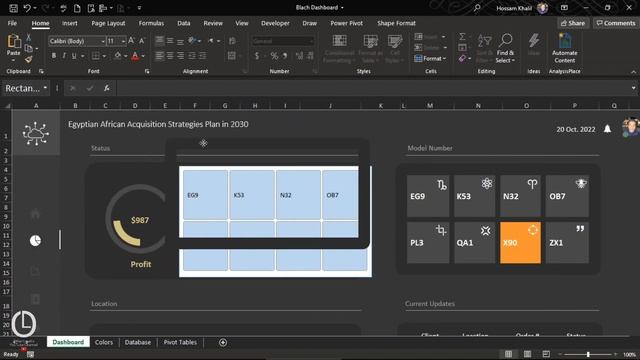Click the cloud network logo icon
640x360 pixels.
click(36, 133)
